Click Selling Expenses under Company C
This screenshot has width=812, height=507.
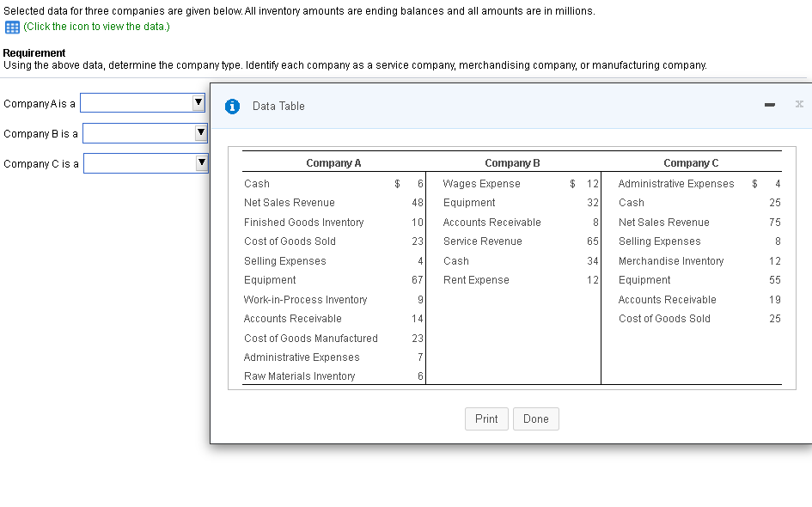[x=659, y=241]
